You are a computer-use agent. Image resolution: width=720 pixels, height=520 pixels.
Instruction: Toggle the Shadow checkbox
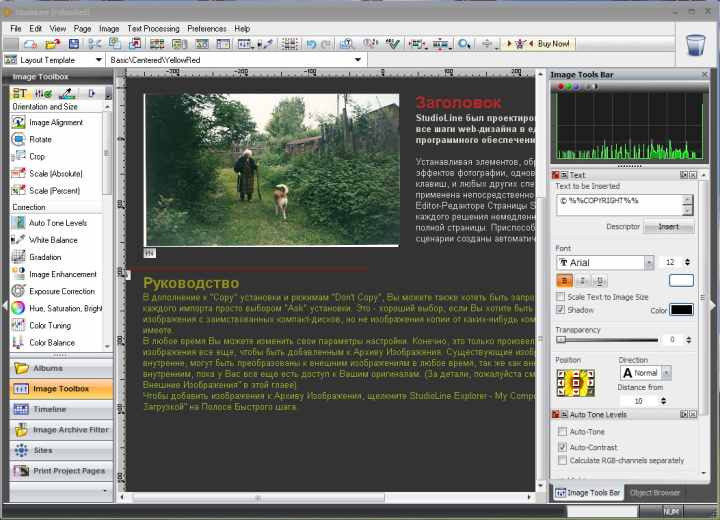pos(561,310)
